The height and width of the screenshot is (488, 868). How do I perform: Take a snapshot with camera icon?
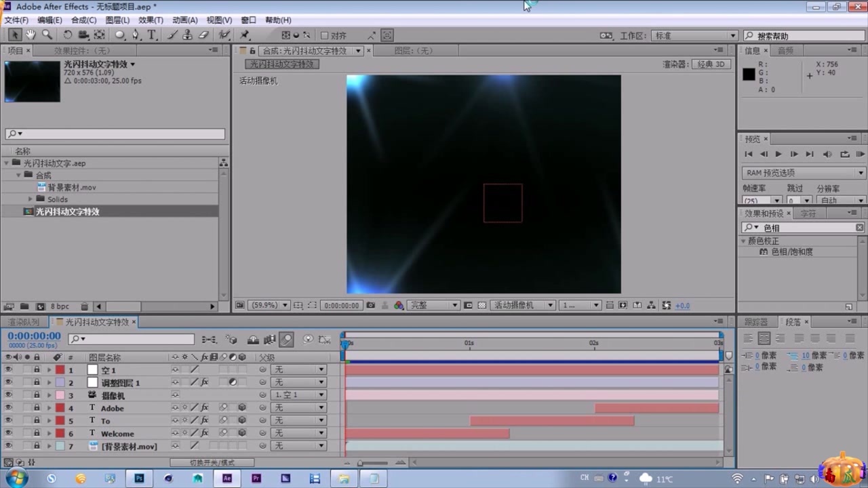[370, 306]
